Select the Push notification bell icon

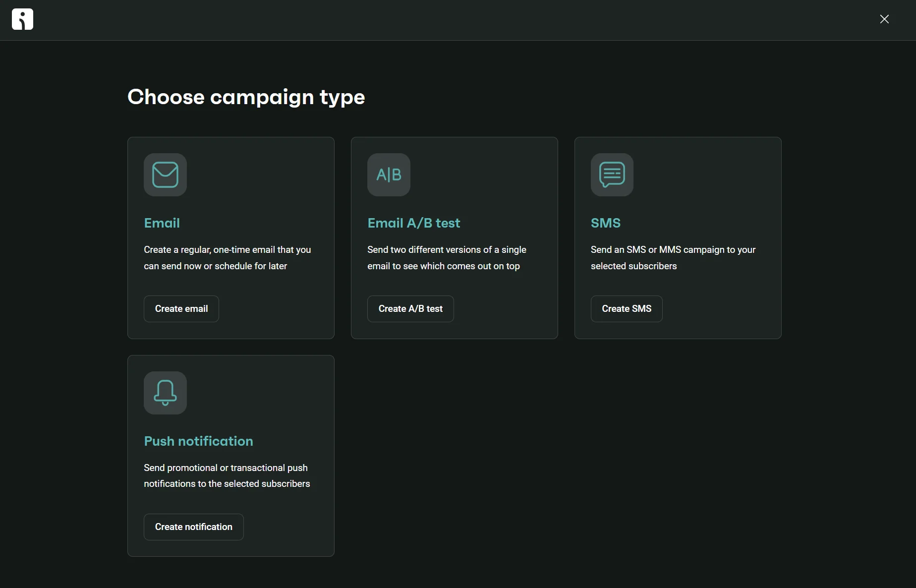[x=165, y=393]
